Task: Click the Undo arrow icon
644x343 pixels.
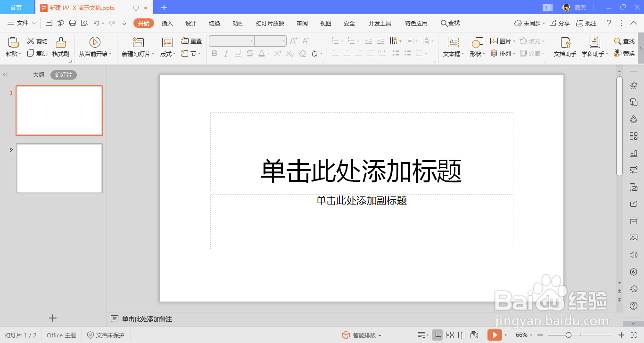Action: coord(96,23)
